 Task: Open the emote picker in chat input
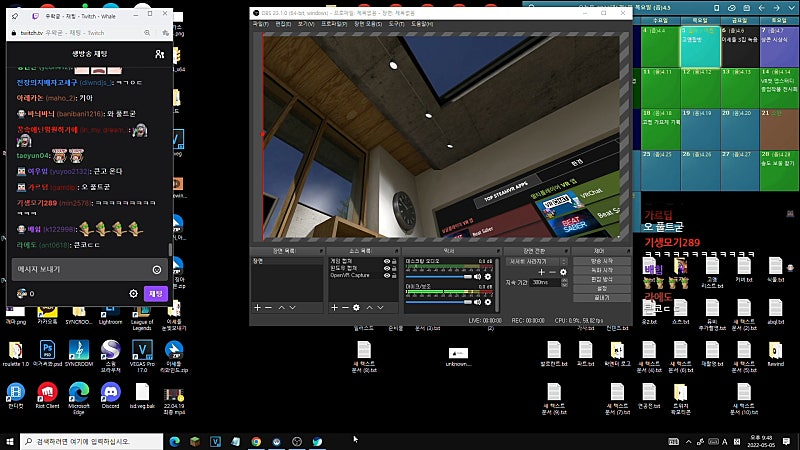(157, 269)
